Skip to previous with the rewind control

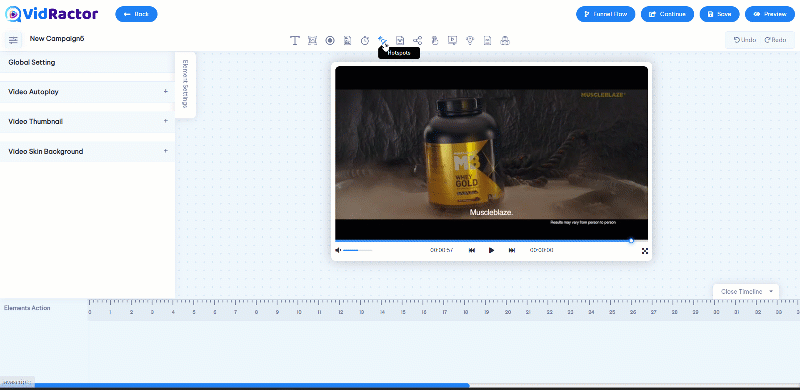(472, 250)
